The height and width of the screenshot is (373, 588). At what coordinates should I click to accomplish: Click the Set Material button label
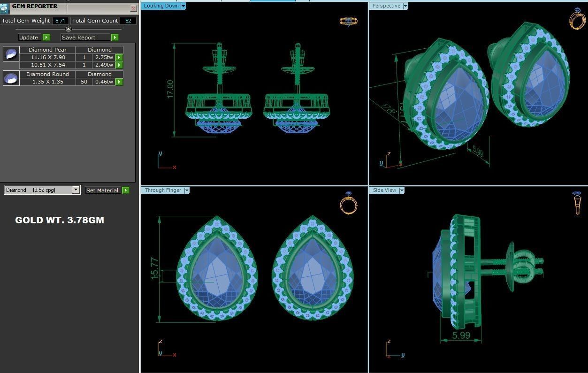pyautogui.click(x=102, y=190)
